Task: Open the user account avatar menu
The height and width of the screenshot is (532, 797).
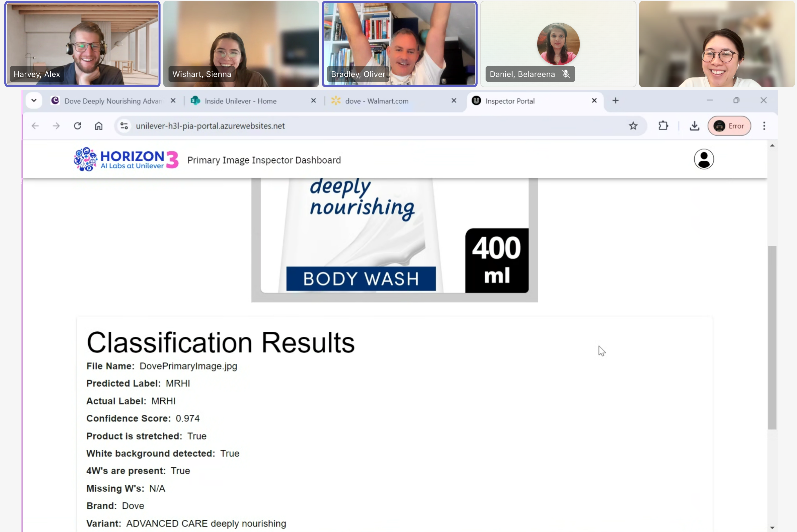Action: pyautogui.click(x=704, y=159)
